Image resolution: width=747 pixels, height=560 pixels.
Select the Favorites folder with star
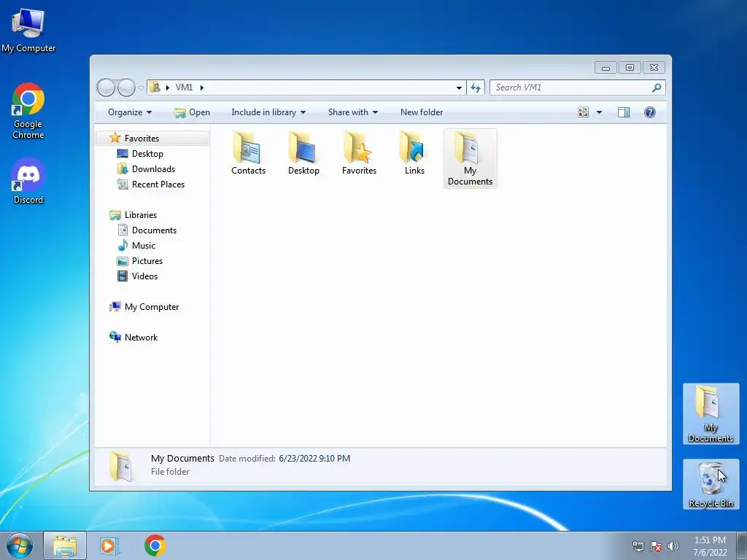coord(359,153)
